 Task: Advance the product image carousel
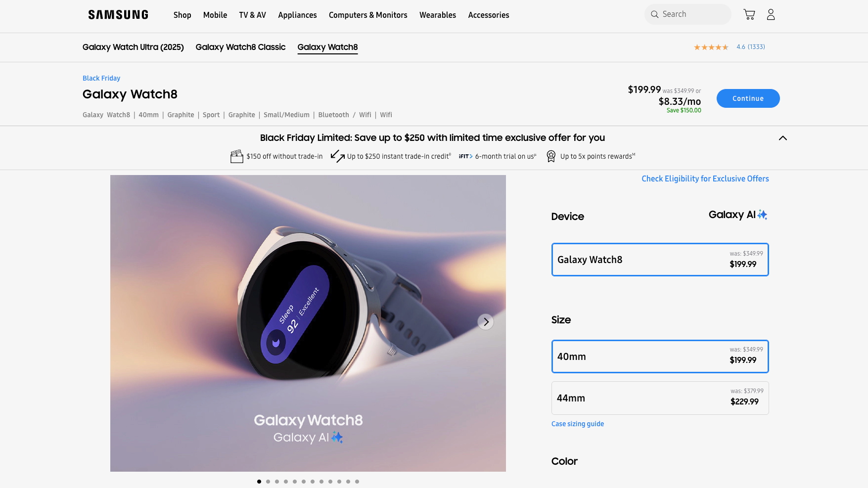tap(485, 322)
